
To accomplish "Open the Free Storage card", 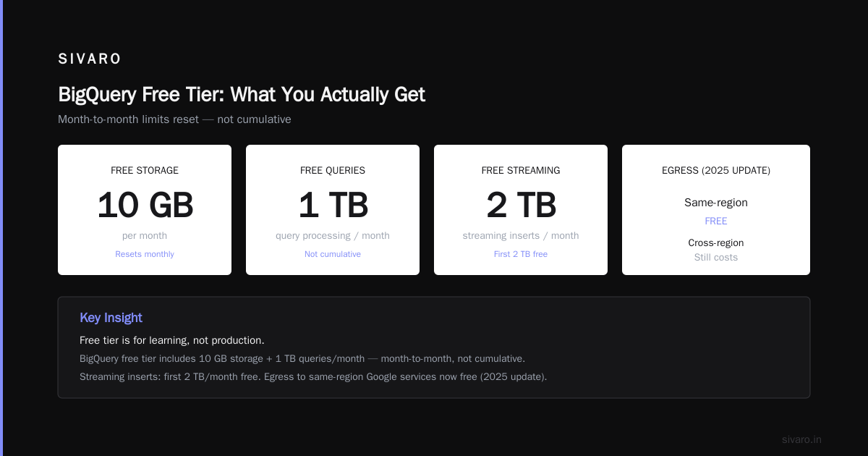I will click(x=145, y=210).
